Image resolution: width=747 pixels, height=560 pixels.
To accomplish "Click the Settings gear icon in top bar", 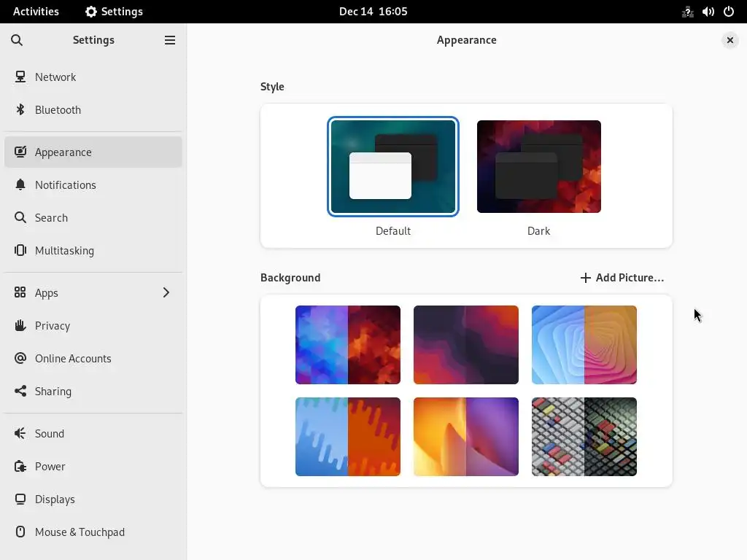I will [91, 12].
